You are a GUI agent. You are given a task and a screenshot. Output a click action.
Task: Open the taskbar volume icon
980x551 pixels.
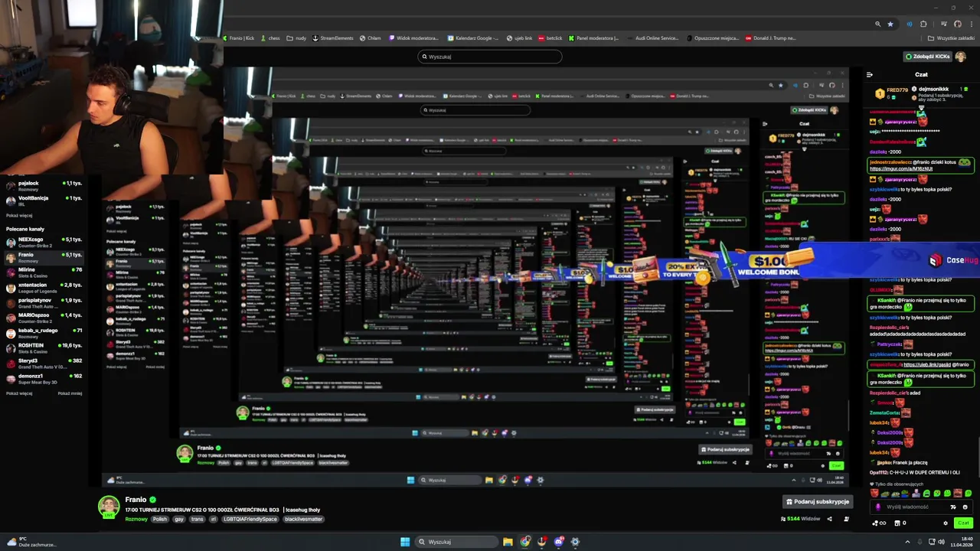point(942,542)
